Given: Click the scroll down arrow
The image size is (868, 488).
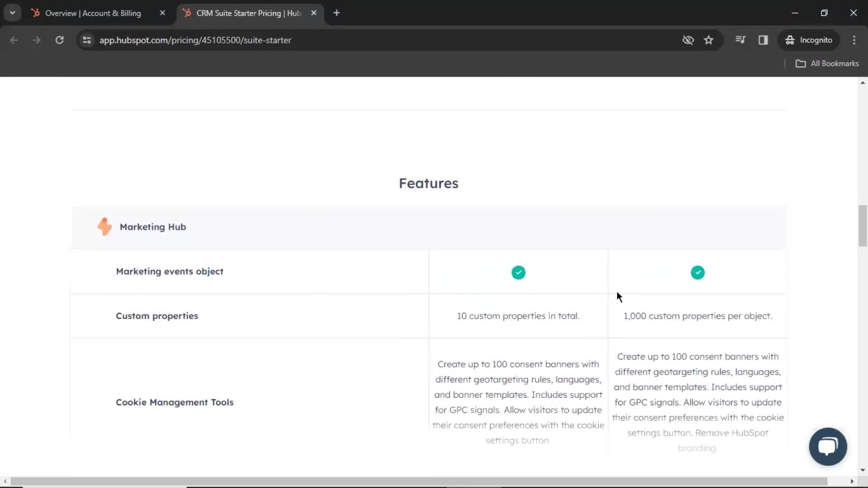Looking at the screenshot, I should coord(863,470).
